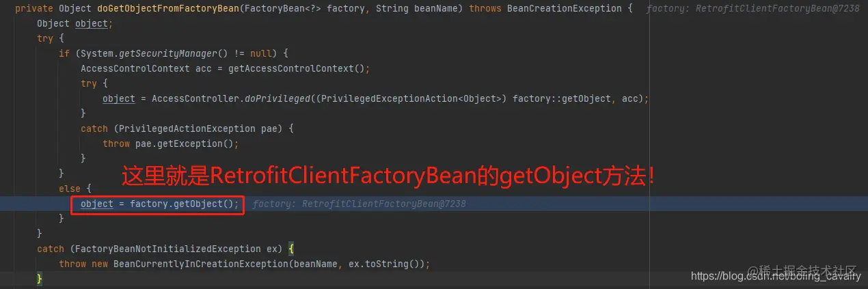Click 'AccessController.doPrivileged' call
Viewport: 868px width, 289px height.
[230, 98]
